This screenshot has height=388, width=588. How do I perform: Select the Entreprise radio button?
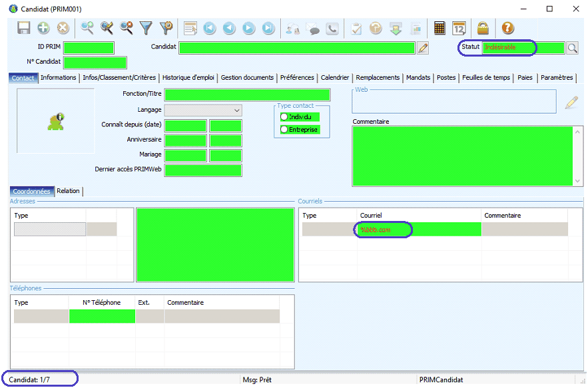(x=284, y=129)
